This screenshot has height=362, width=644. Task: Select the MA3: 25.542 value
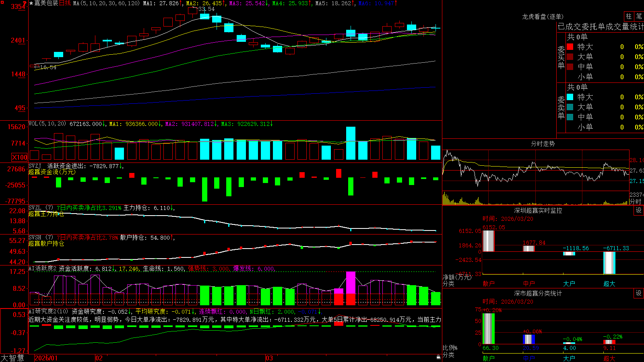coord(249,3)
